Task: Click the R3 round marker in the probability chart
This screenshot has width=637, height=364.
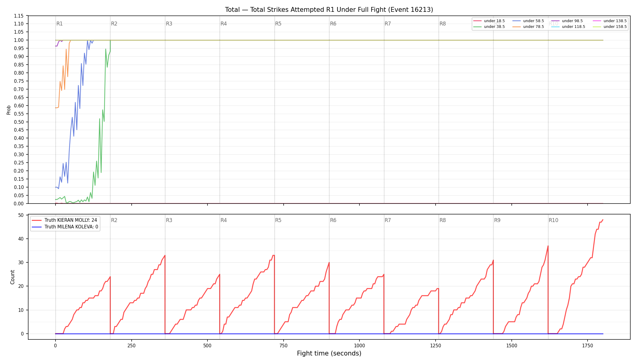Action: coord(169,24)
